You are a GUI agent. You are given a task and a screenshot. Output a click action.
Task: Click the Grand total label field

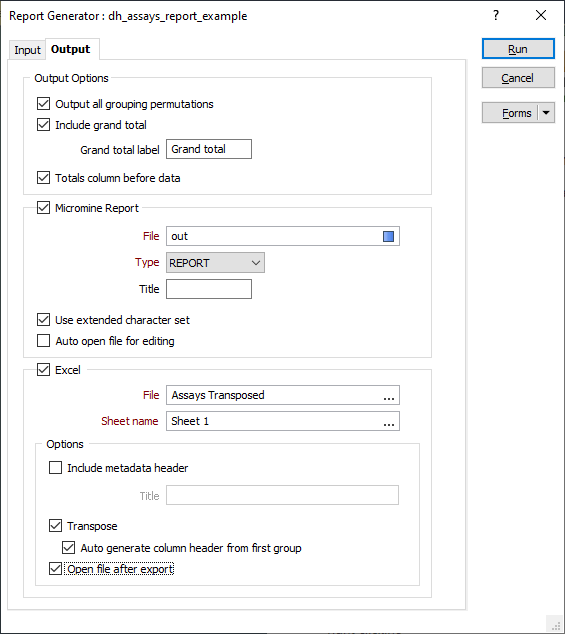point(209,149)
